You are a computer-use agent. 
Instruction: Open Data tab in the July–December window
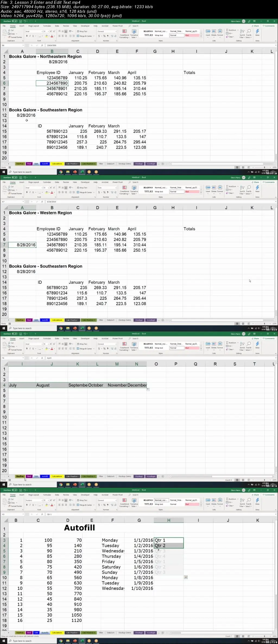pyautogui.click(x=57, y=339)
